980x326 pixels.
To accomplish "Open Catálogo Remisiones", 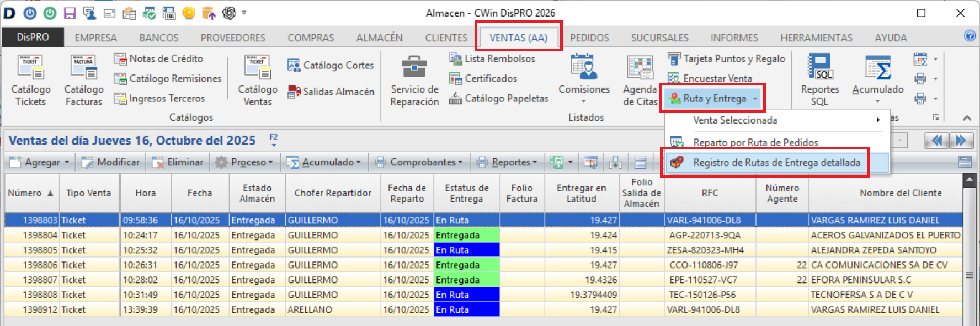I will click(168, 78).
